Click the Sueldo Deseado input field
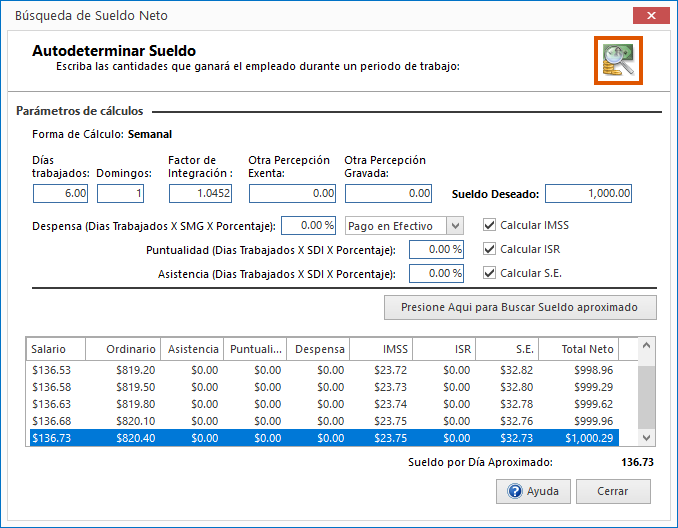Image resolution: width=678 pixels, height=528 pixels. click(x=589, y=194)
